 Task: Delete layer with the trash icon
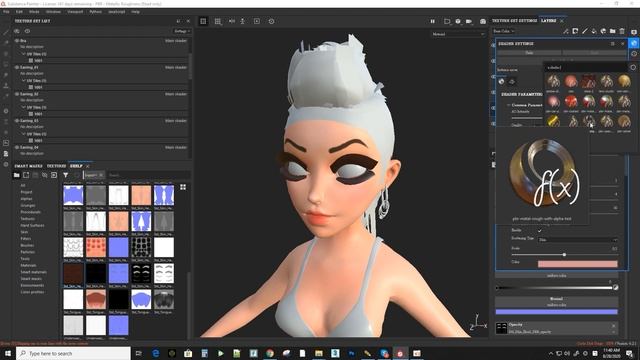click(x=622, y=31)
